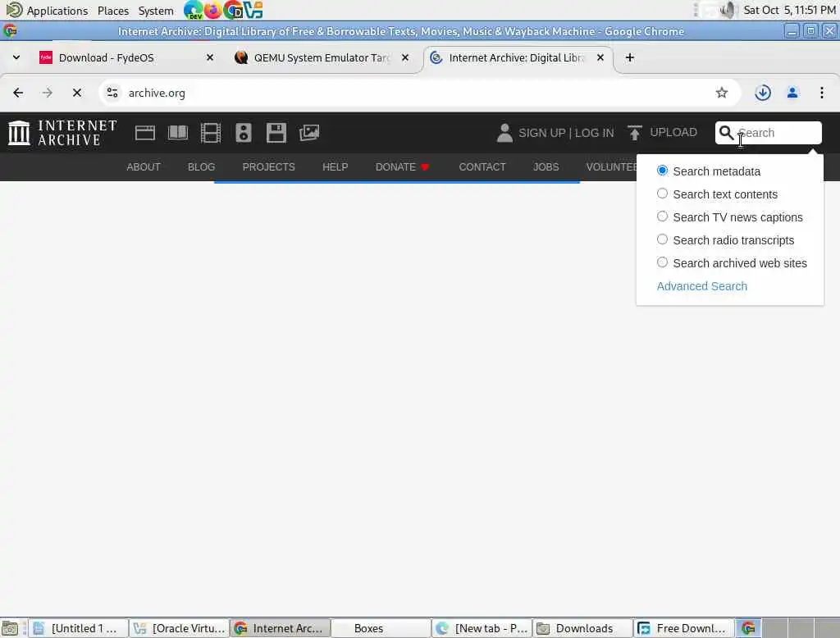The height and width of the screenshot is (638, 840).
Task: Launch VirtualBox from the top panel icon
Action: tap(253, 10)
